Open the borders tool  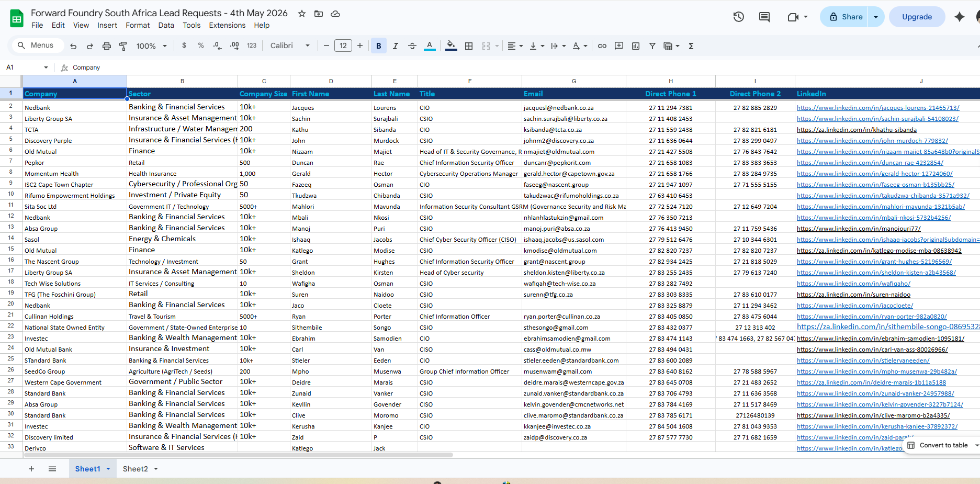tap(469, 46)
